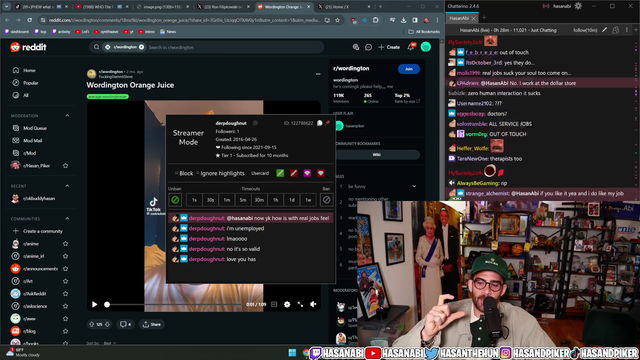
Task: Open Reddit user avatar menu
Action: [x=426, y=47]
